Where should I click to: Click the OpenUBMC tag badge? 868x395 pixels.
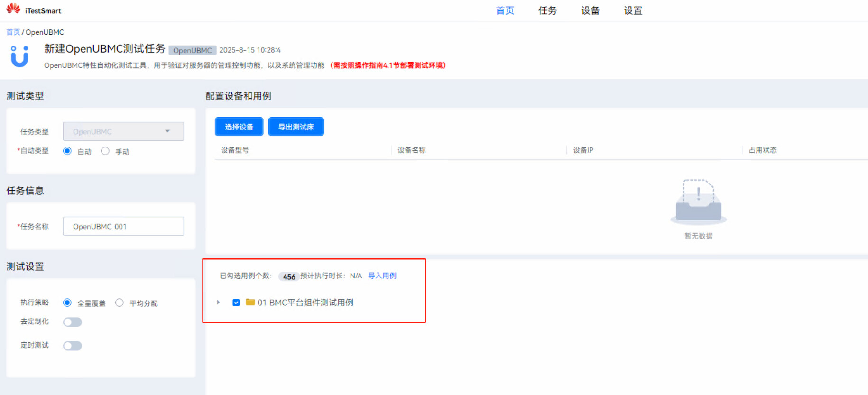coord(193,50)
